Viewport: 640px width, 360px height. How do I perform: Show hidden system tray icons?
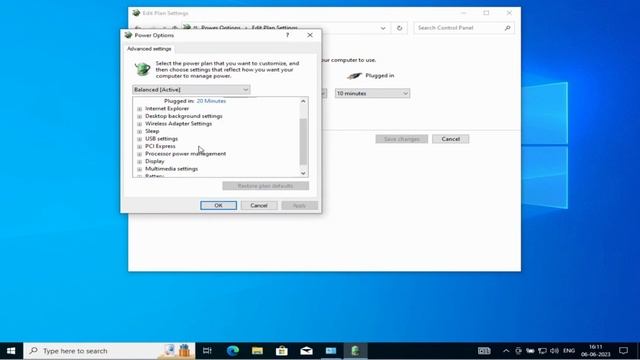(x=506, y=351)
